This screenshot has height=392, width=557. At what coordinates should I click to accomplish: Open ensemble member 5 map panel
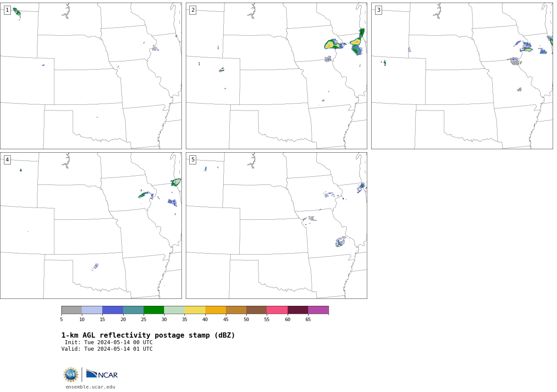276,225
